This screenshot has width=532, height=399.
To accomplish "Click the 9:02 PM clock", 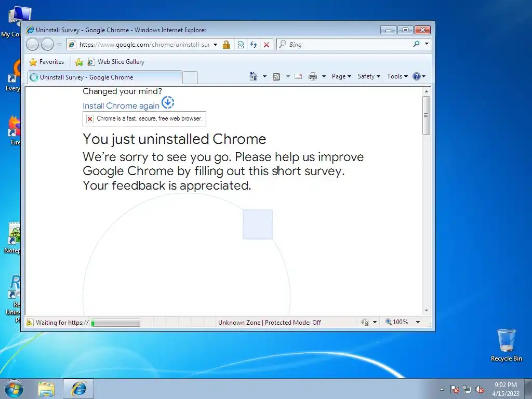I will [506, 385].
